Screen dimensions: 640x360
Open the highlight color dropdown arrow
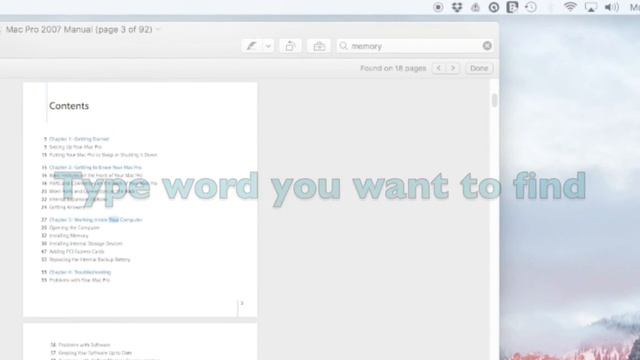point(268,46)
